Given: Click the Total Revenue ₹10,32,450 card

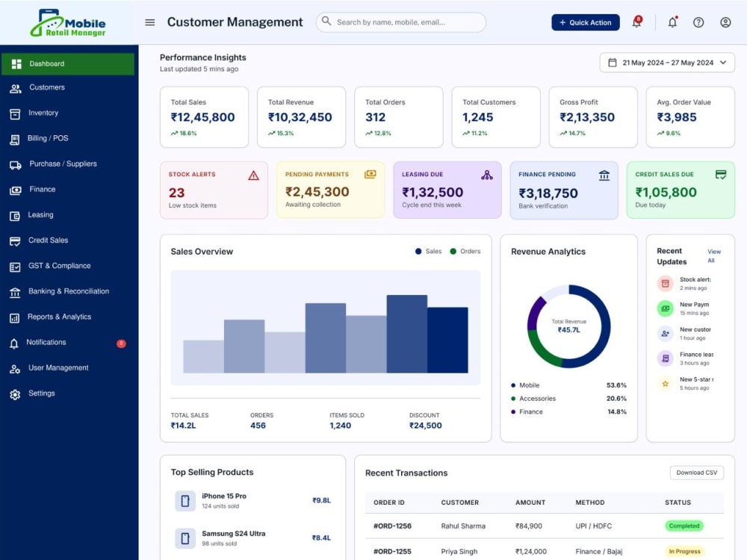Looking at the screenshot, I should (x=301, y=117).
